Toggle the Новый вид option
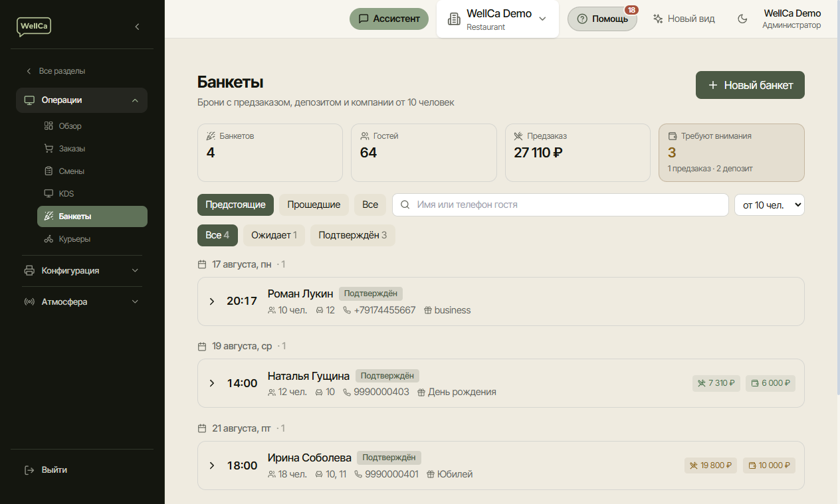This screenshot has width=840, height=504. coord(684,19)
